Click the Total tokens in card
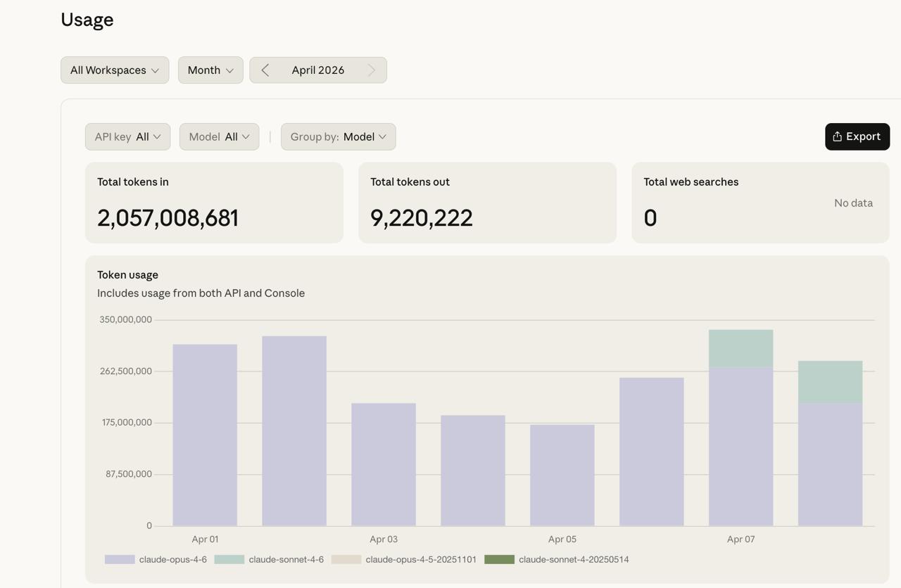Viewport: 901px width, 588px height. (x=214, y=203)
